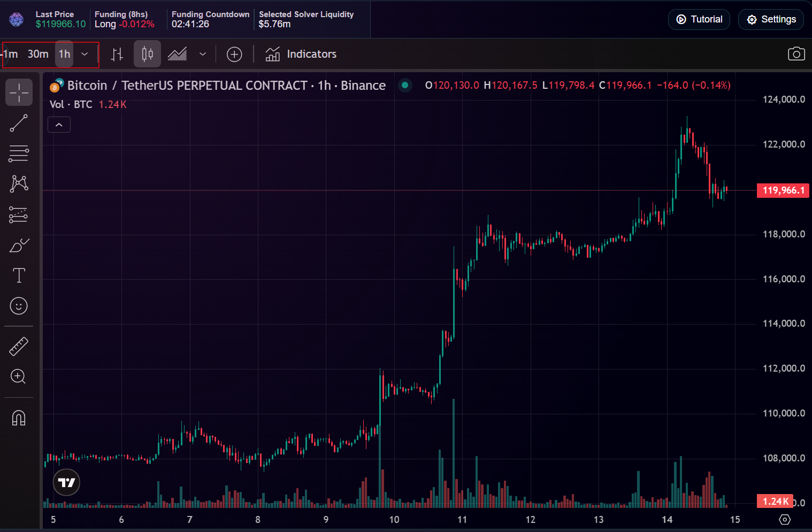Open the Indicators menu
The height and width of the screenshot is (532, 812).
pos(301,54)
